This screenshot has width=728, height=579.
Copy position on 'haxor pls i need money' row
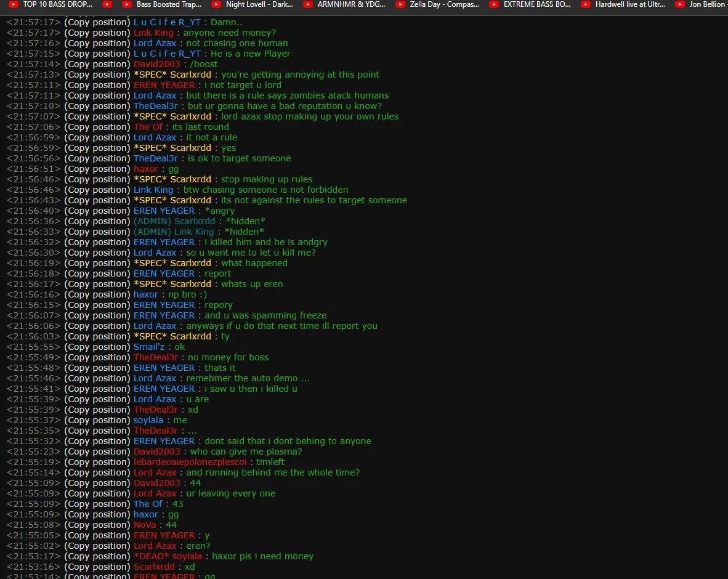97,556
